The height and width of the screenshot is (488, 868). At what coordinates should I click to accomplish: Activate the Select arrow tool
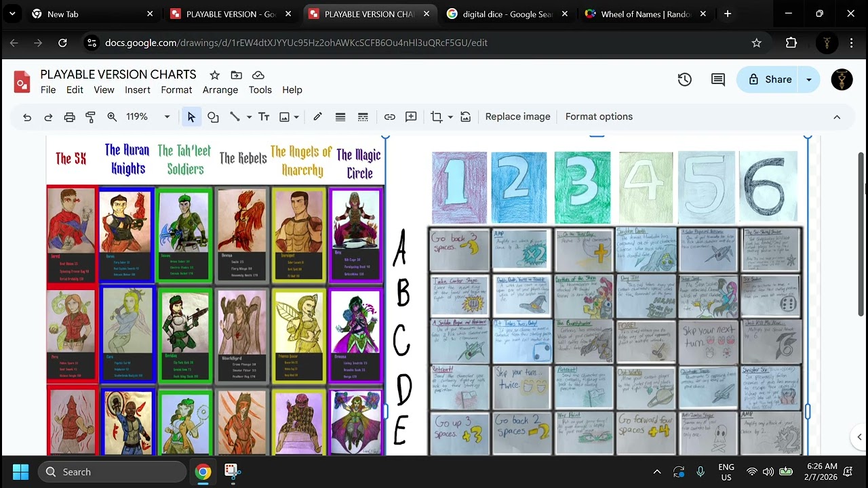click(191, 117)
